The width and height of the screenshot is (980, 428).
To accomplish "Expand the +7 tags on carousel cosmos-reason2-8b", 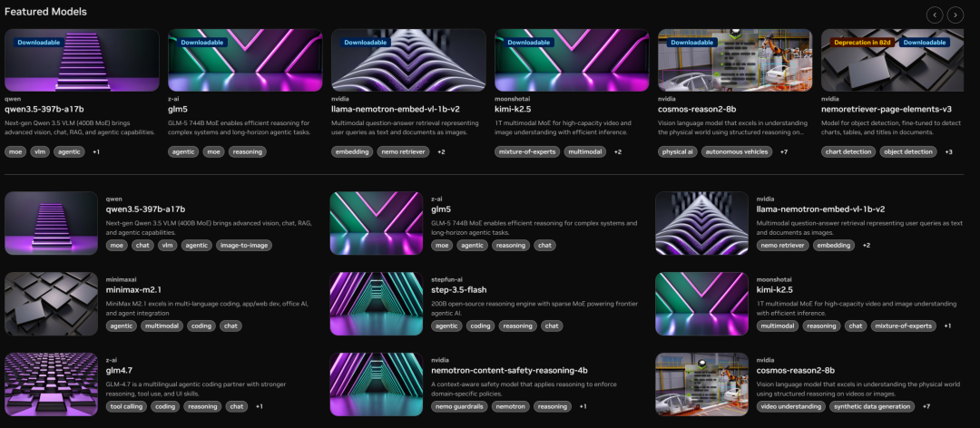I will coord(783,151).
